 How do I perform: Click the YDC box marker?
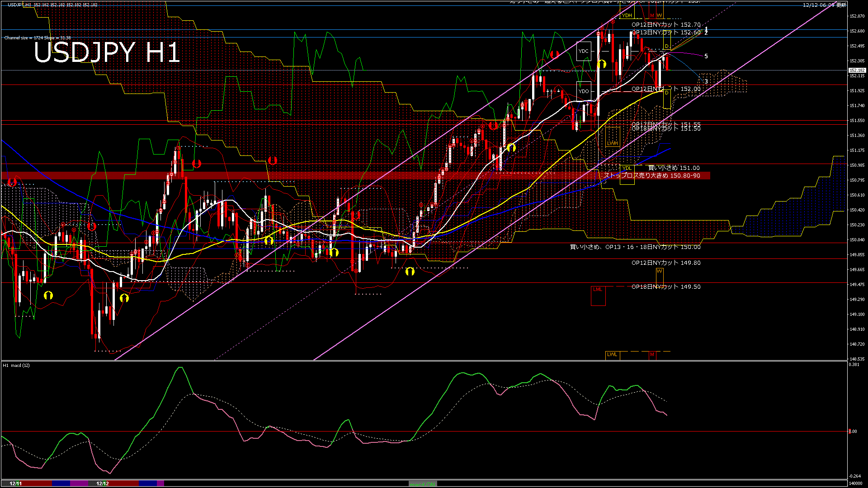coord(584,51)
